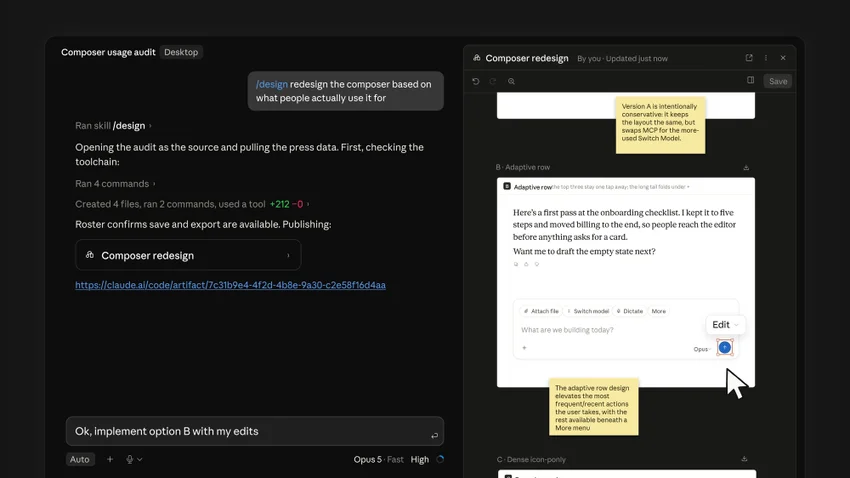Toggle the Auto mode button

point(80,459)
